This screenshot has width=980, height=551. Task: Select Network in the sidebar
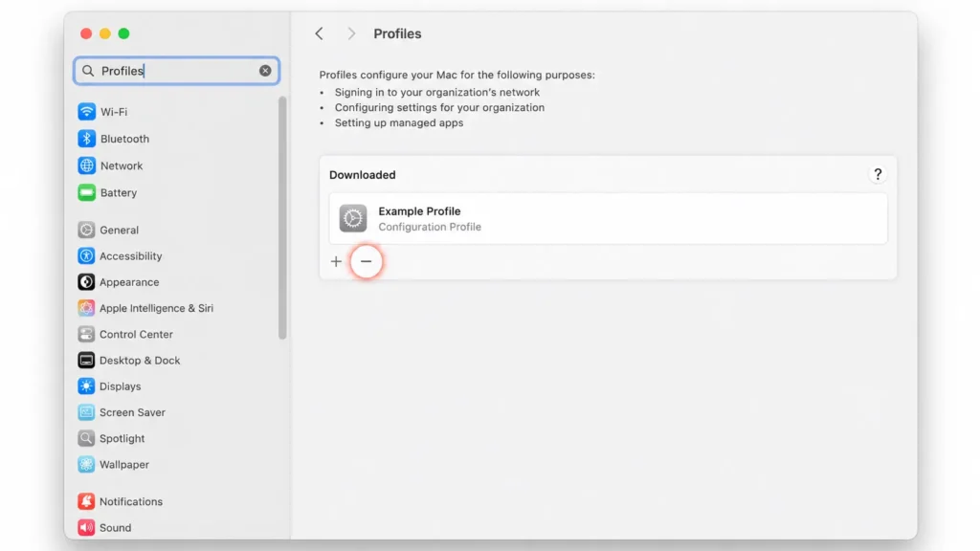tap(111, 165)
